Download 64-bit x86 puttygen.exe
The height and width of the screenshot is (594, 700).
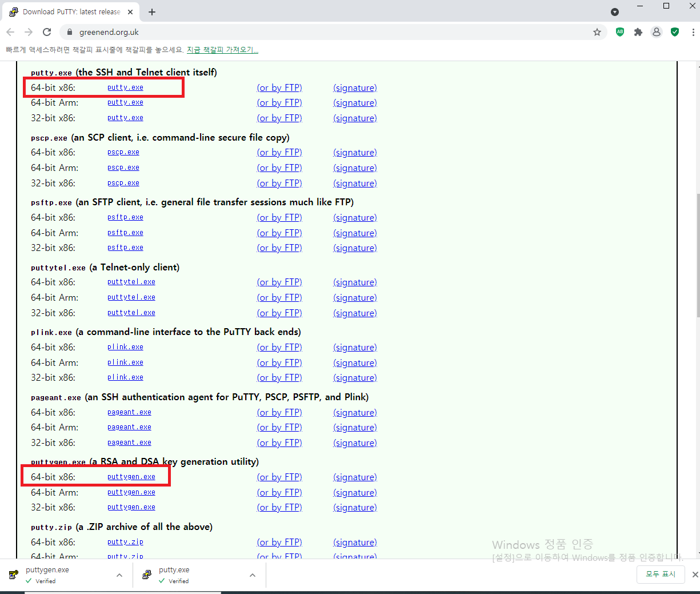[131, 477]
